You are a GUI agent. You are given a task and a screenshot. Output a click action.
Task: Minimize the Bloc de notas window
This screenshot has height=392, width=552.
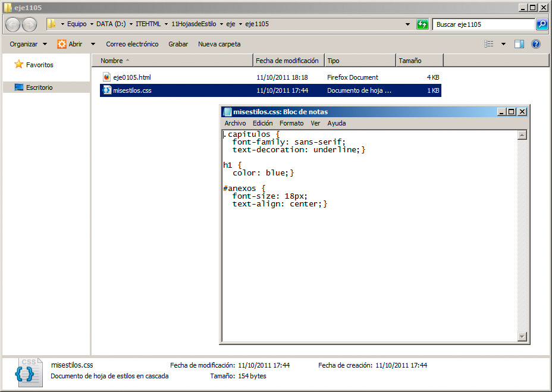click(501, 112)
